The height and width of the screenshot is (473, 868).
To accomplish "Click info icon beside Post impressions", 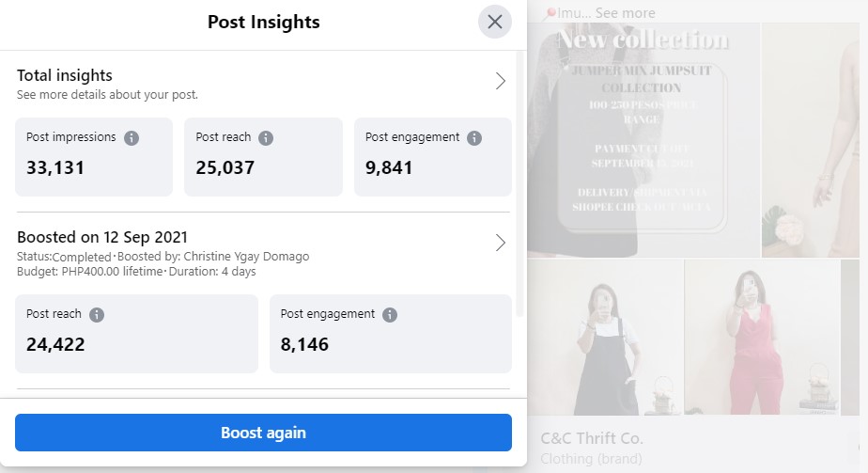I will [x=132, y=138].
